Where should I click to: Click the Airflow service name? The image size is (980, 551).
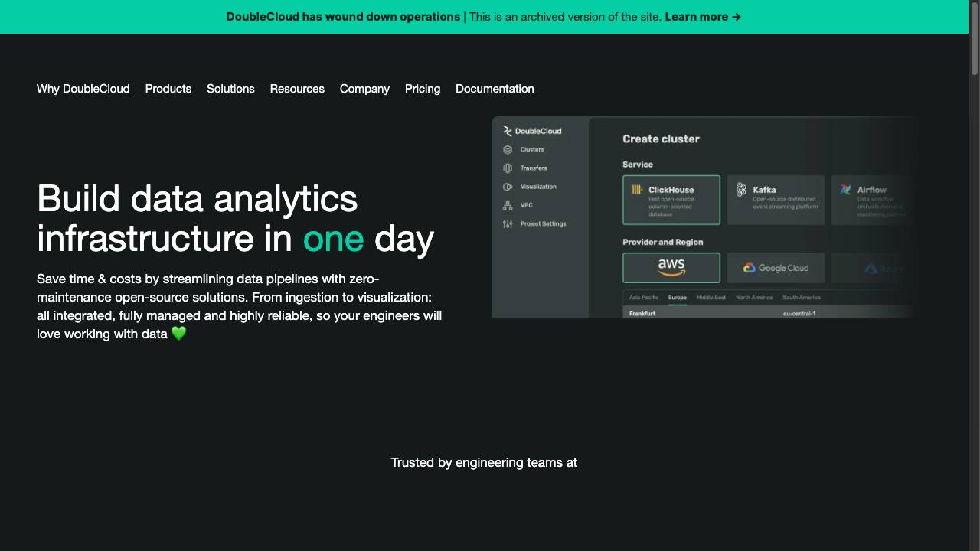pos(872,190)
